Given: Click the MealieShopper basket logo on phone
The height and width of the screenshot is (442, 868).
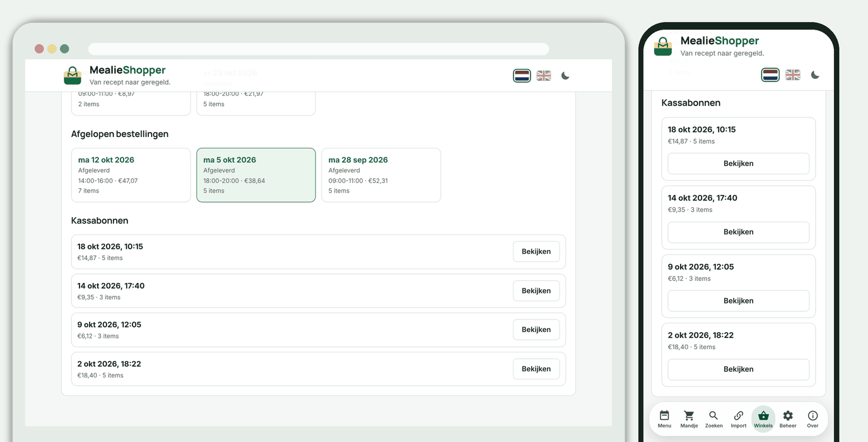Looking at the screenshot, I should tap(663, 47).
